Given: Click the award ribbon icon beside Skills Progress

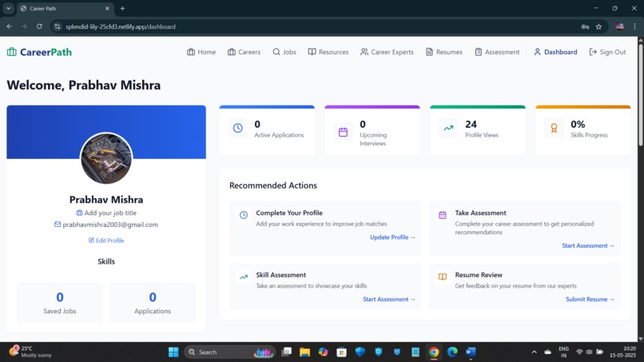Looking at the screenshot, I should pos(554,128).
